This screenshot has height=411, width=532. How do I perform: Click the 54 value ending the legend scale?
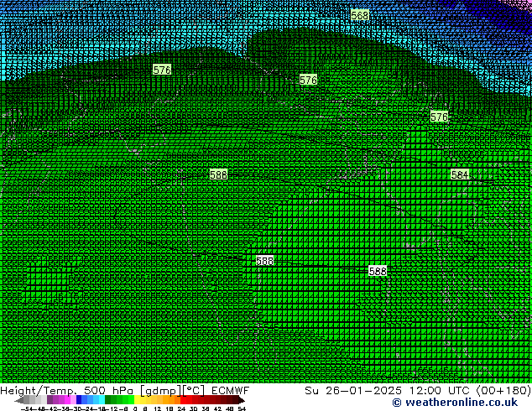(242, 409)
